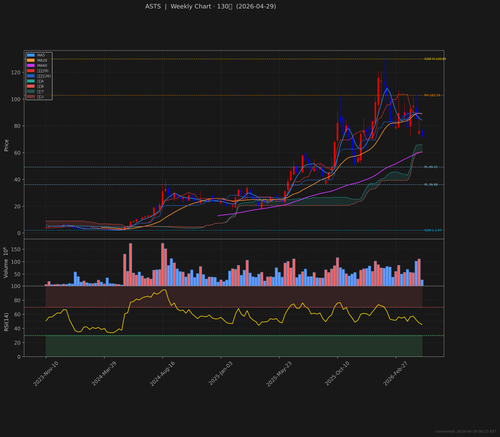Click the "MA60" legend label
The width and height of the screenshot is (500, 437).
(42, 66)
